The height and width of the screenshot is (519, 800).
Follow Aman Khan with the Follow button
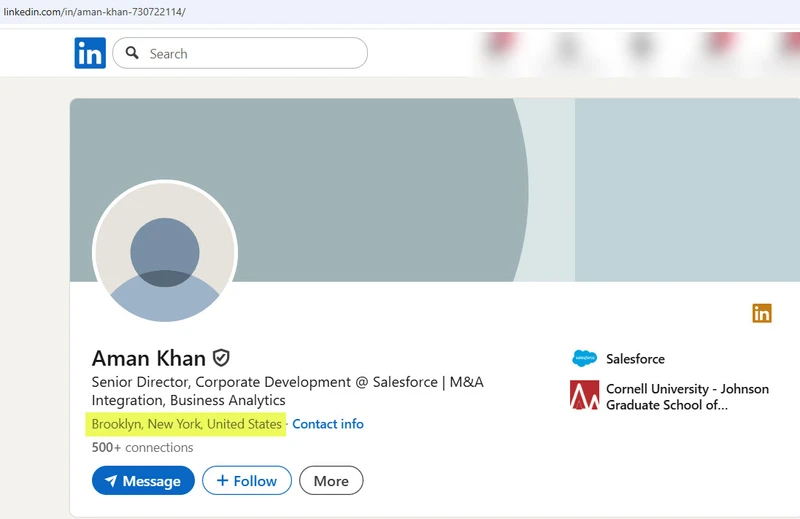tap(246, 481)
